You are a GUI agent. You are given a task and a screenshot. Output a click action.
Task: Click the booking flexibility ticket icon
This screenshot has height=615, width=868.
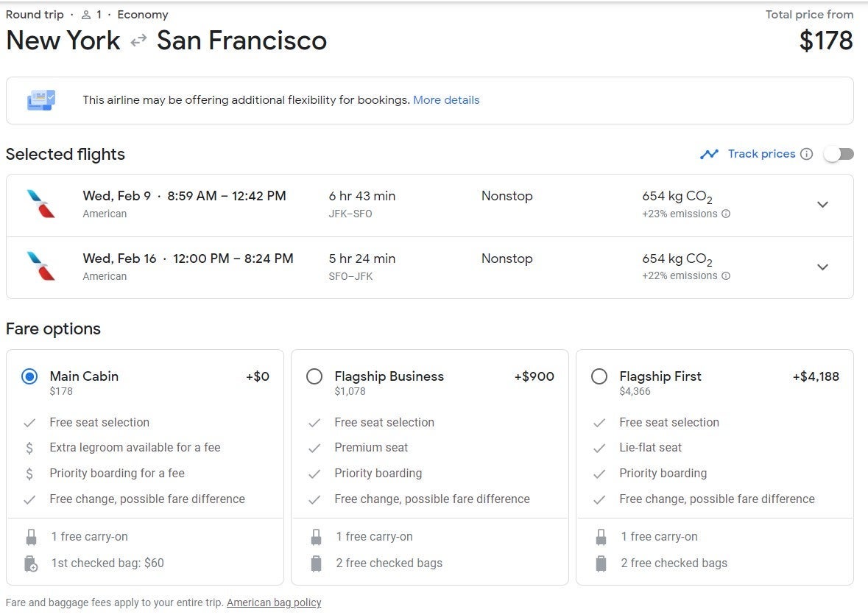pyautogui.click(x=41, y=100)
